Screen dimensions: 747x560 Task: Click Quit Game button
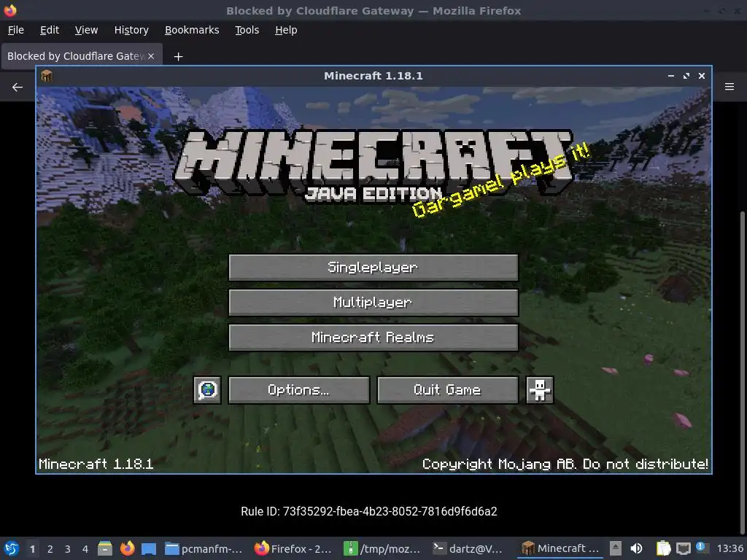(447, 390)
